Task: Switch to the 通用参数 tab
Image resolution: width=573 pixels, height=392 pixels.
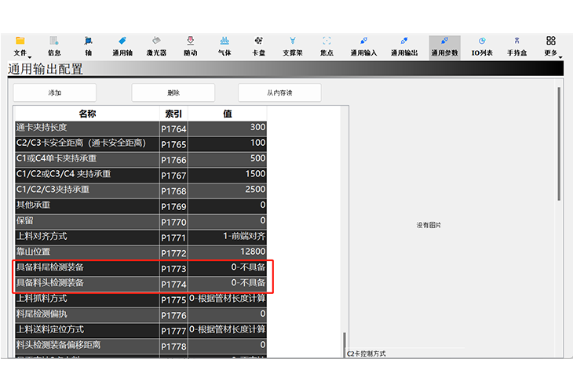Action: (x=444, y=45)
